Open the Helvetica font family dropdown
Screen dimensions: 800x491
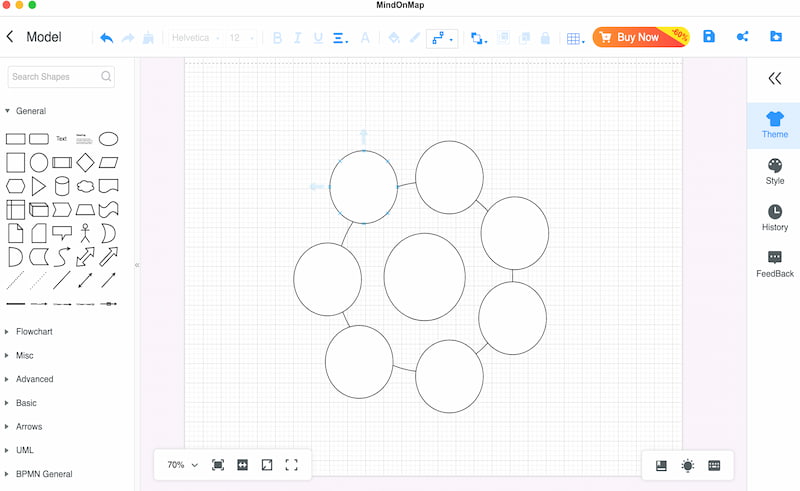(195, 38)
